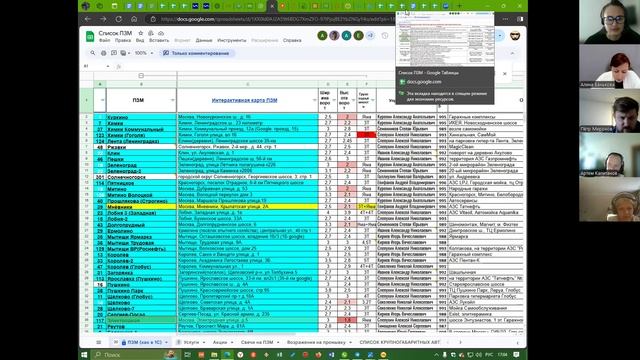Open the move-to-folder icon beside the title
This screenshot has height=360, width=640.
pos(151,33)
